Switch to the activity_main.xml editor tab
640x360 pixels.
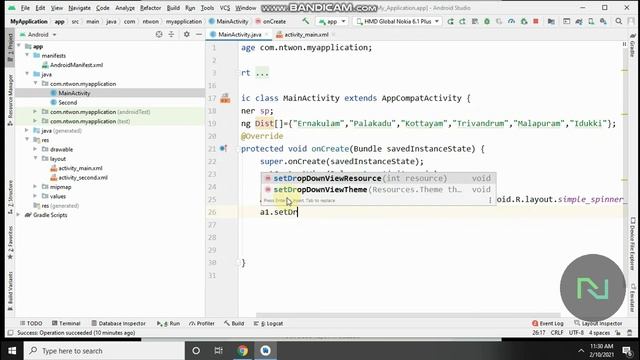point(306,35)
